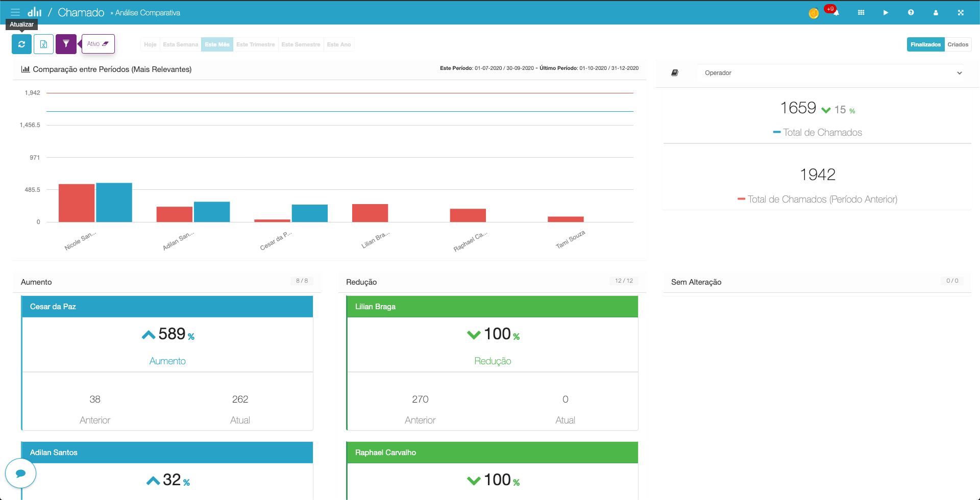Image resolution: width=980 pixels, height=500 pixels.
Task: Open the notifications bell
Action: [x=836, y=13]
